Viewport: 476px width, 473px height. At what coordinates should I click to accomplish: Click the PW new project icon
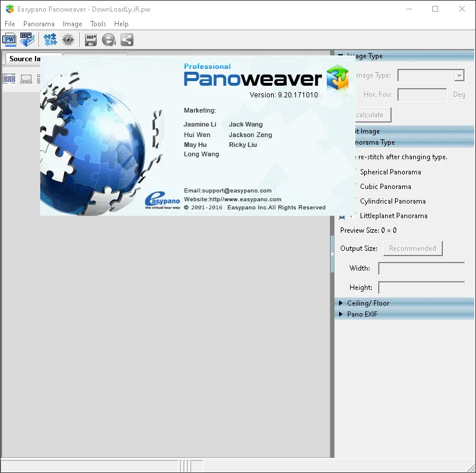(9, 40)
